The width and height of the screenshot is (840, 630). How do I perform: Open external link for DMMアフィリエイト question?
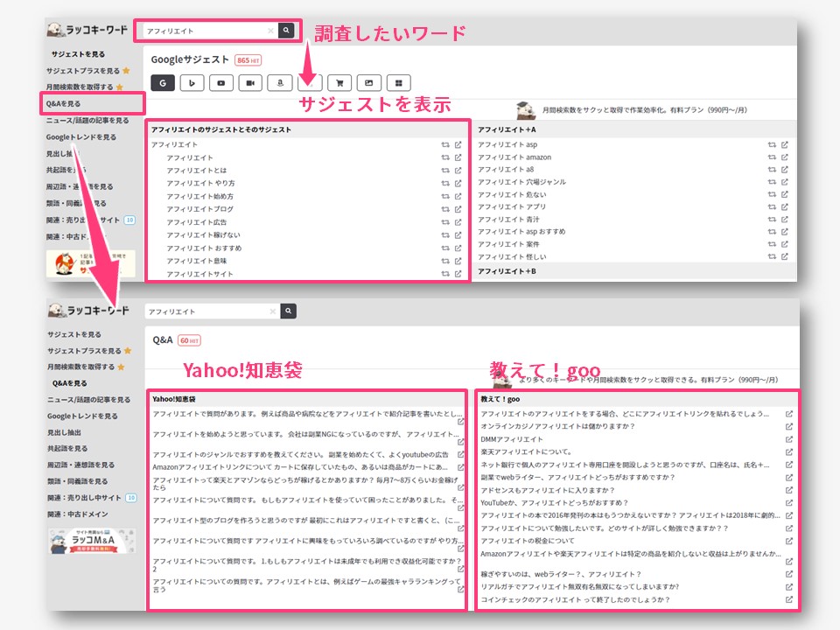point(789,439)
